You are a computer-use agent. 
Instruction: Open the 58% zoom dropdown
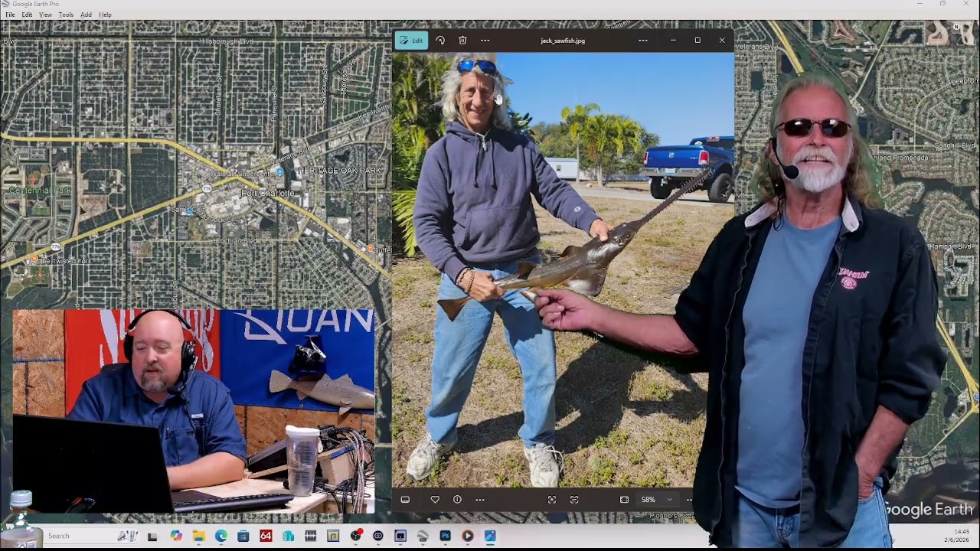[657, 500]
